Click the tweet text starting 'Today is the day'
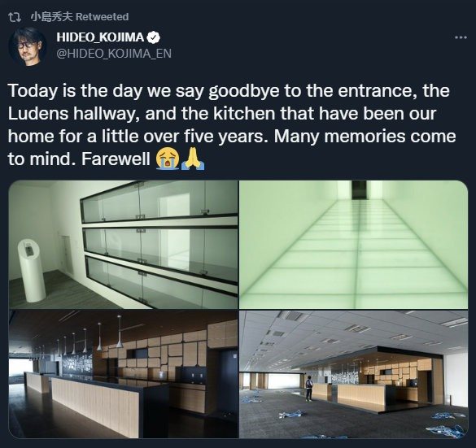Viewport: 476px width, 448px height. (231, 124)
